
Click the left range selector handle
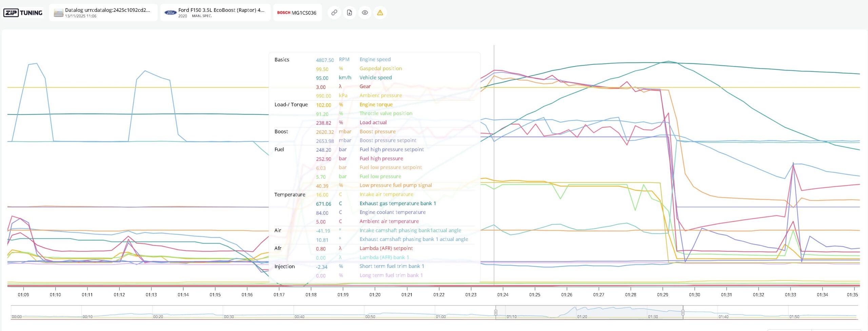coord(496,312)
